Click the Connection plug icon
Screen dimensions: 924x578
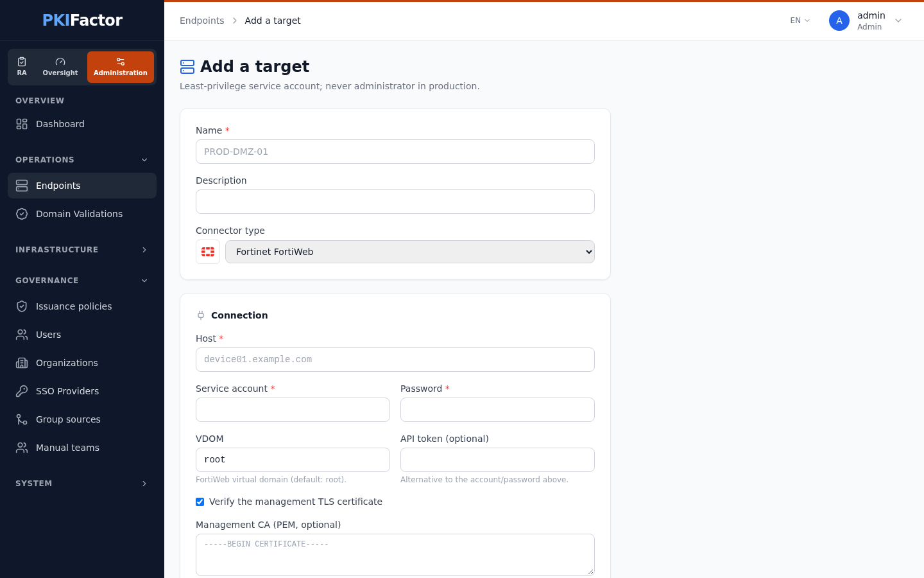tap(201, 315)
